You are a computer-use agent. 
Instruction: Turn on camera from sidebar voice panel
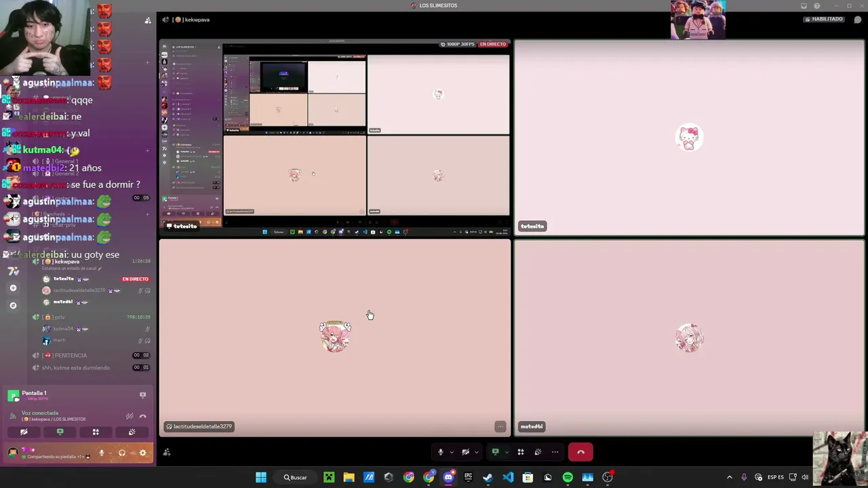pyautogui.click(x=24, y=432)
